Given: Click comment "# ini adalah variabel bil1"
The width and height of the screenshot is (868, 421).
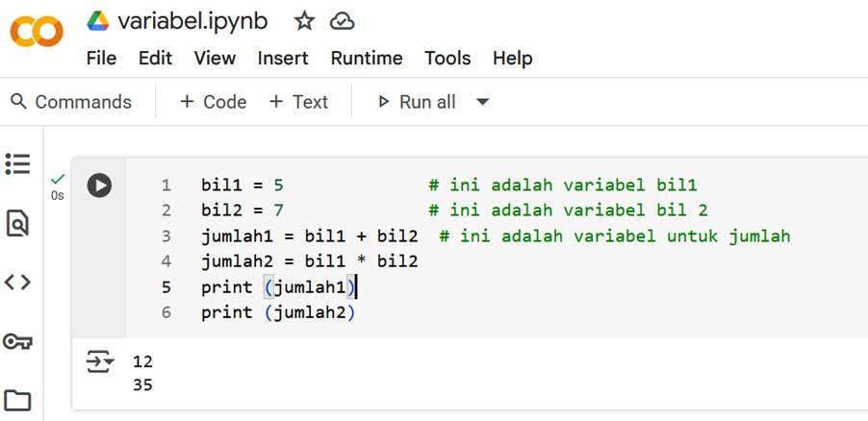Looking at the screenshot, I should tap(563, 185).
